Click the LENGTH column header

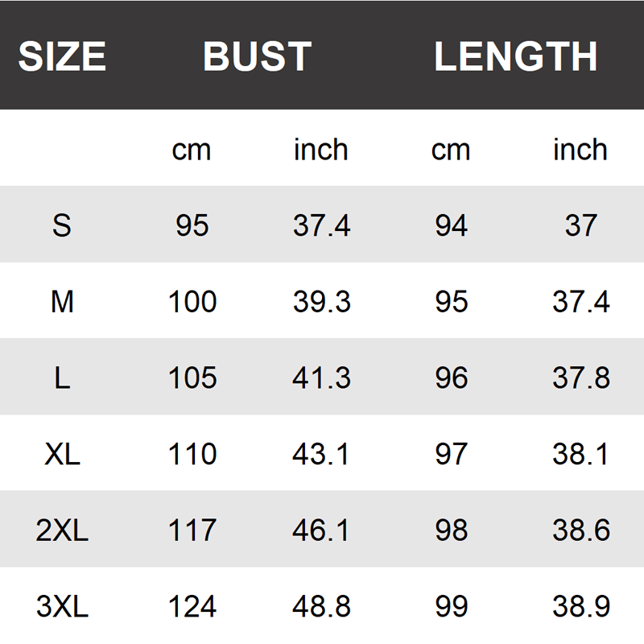(x=515, y=56)
